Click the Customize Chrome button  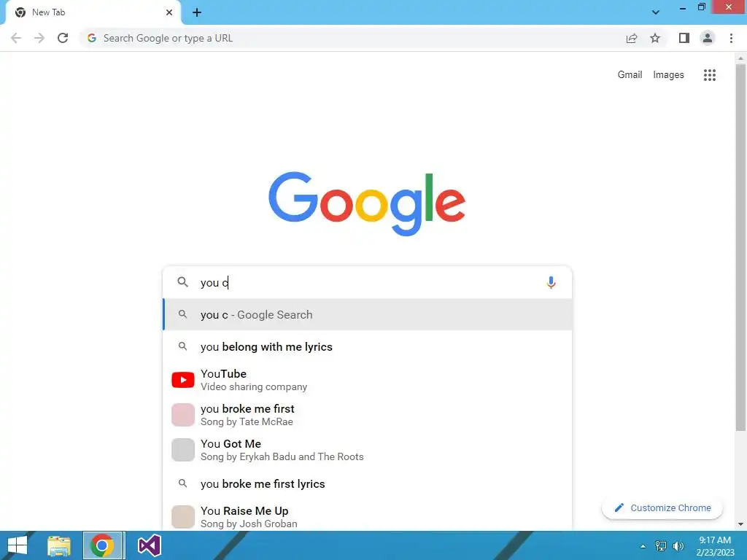click(662, 507)
